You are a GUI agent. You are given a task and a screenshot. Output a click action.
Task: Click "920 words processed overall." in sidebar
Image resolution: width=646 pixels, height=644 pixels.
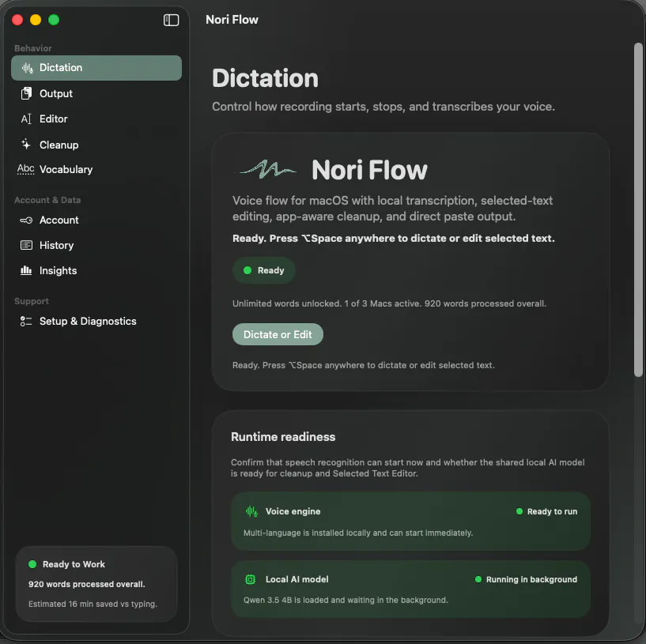86,584
